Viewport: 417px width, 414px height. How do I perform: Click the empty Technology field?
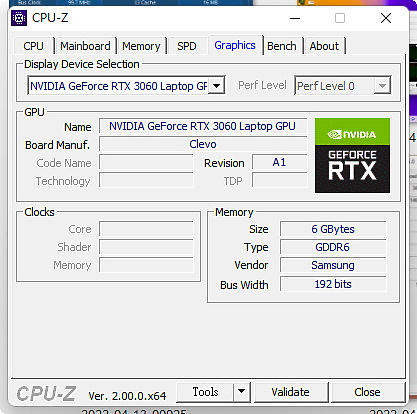click(146, 181)
